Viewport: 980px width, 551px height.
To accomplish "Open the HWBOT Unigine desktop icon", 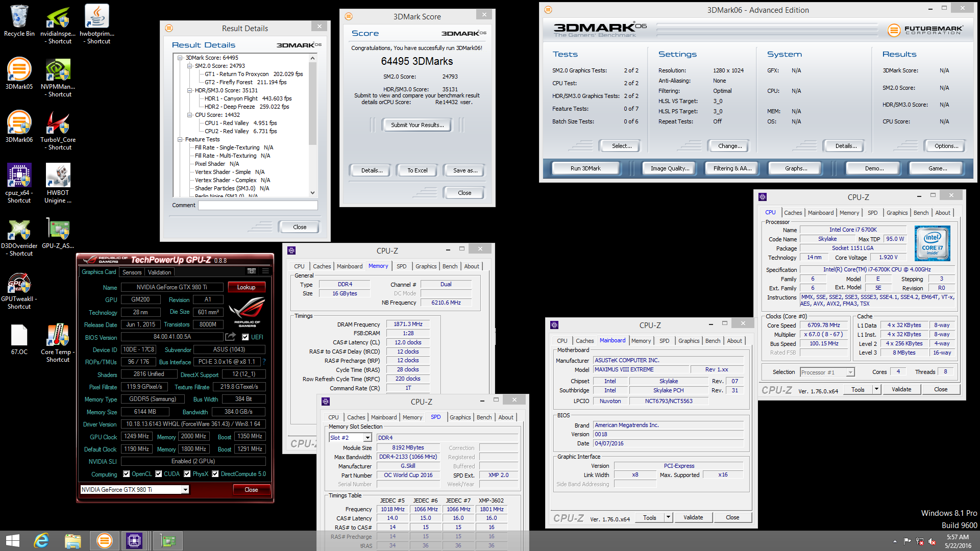I will coord(58,183).
